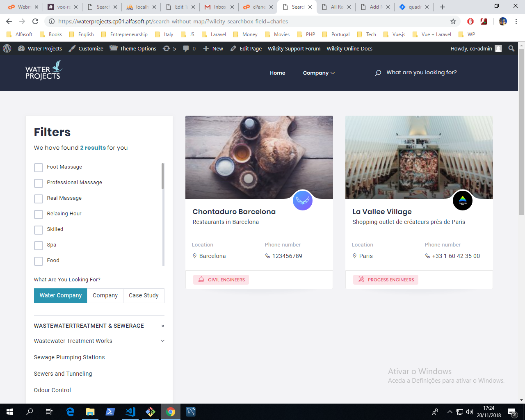Open the comments bubble in admin bar
The image size is (525, 420).
pyautogui.click(x=189, y=48)
